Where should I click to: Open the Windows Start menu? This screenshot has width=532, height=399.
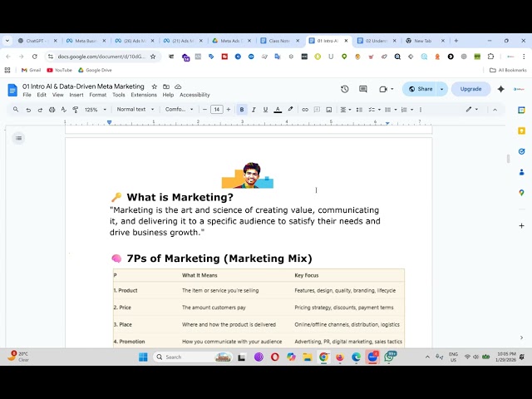pyautogui.click(x=143, y=357)
